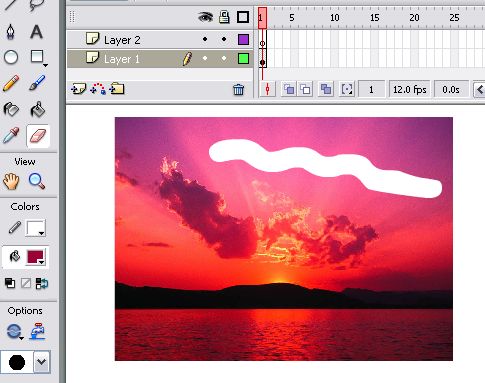Viewport: 485px width, 383px height.
Task: Open the dark red fill color swatch
Action: coord(36,257)
